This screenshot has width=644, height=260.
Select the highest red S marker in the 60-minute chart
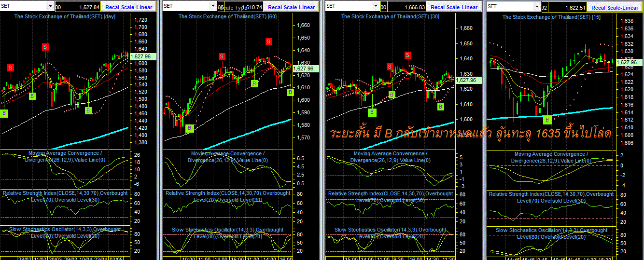(x=268, y=42)
